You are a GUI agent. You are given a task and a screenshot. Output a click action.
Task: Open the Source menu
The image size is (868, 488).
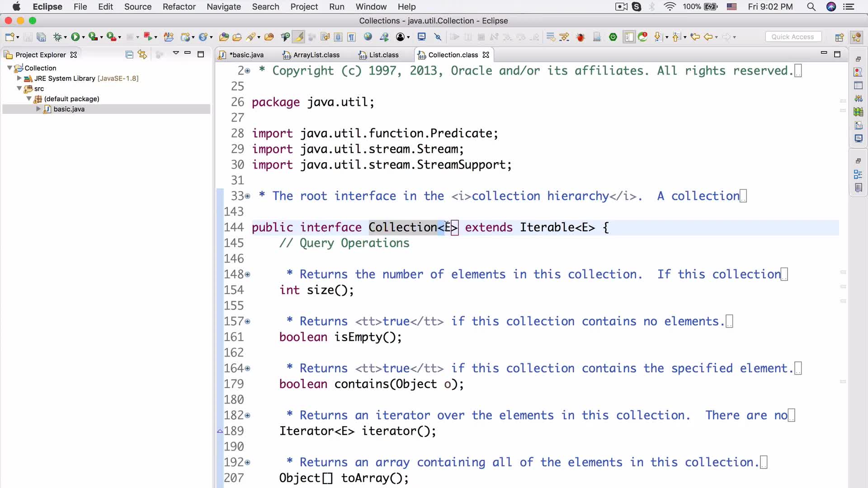138,7
